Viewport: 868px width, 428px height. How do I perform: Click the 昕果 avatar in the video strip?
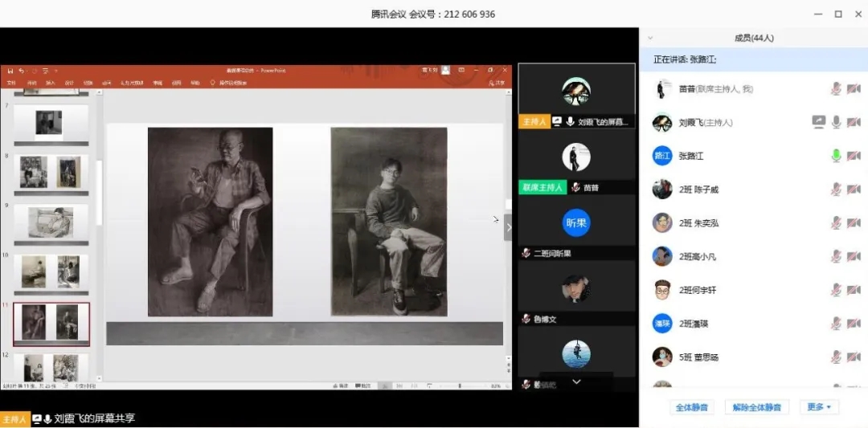(x=576, y=223)
